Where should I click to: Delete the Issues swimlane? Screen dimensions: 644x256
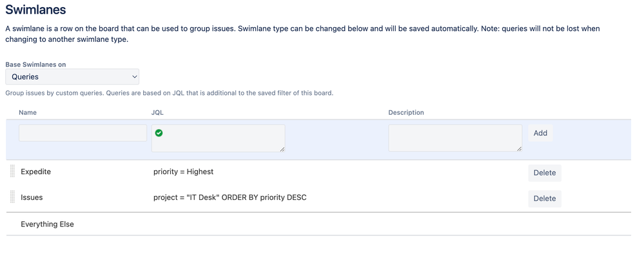pos(545,199)
